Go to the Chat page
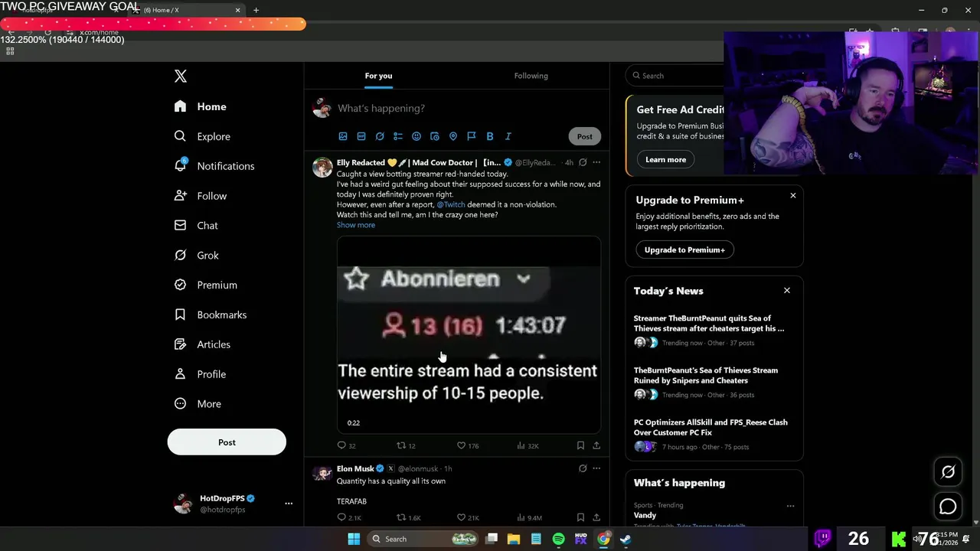The width and height of the screenshot is (980, 551). click(196, 226)
